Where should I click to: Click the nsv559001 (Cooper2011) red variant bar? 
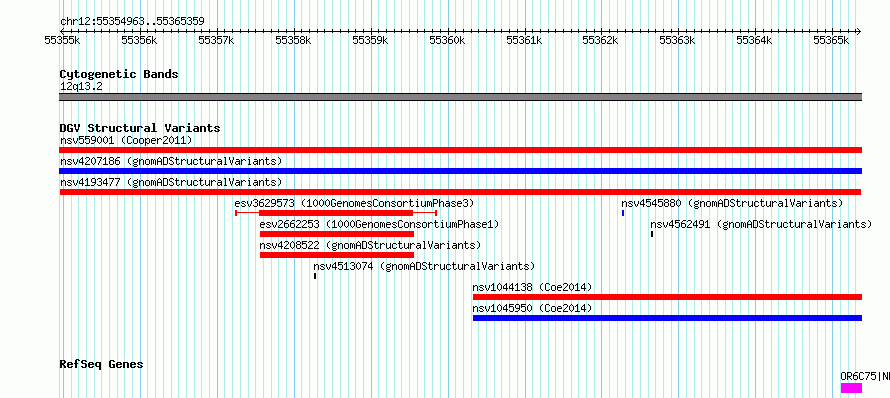pos(460,150)
